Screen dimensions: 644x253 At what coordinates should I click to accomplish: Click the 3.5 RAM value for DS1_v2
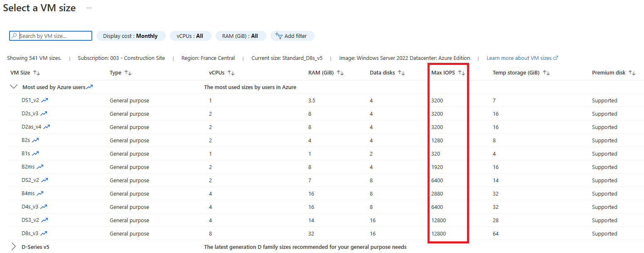click(x=312, y=100)
